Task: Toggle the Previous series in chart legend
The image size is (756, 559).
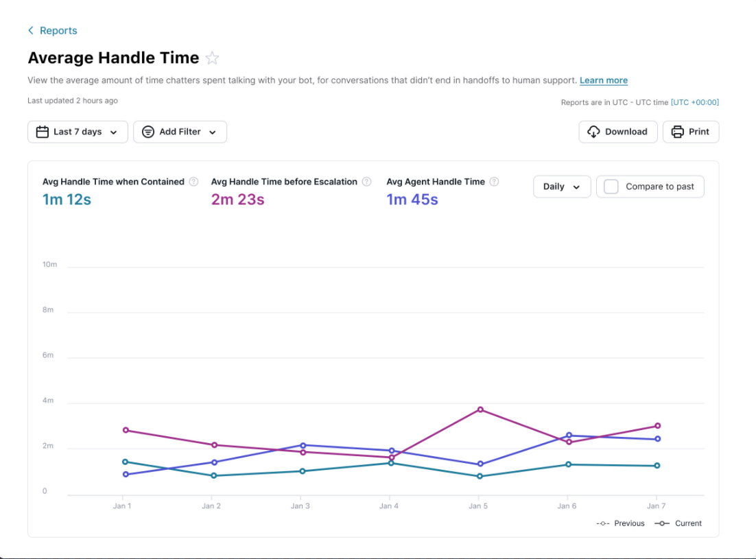Action: pyautogui.click(x=621, y=523)
